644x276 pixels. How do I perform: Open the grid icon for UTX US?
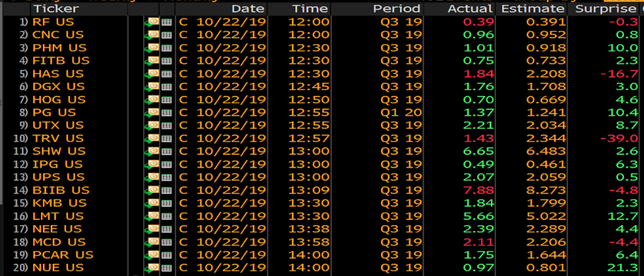tap(167, 125)
